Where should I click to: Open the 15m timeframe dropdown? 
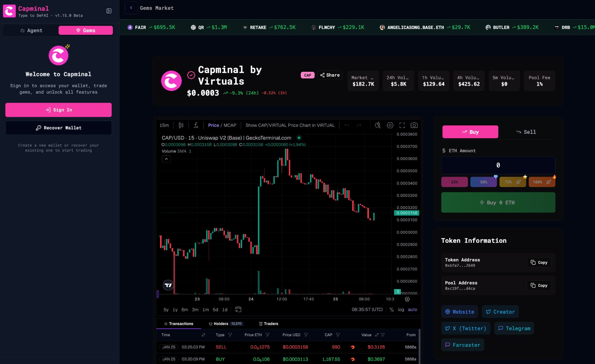(164, 125)
